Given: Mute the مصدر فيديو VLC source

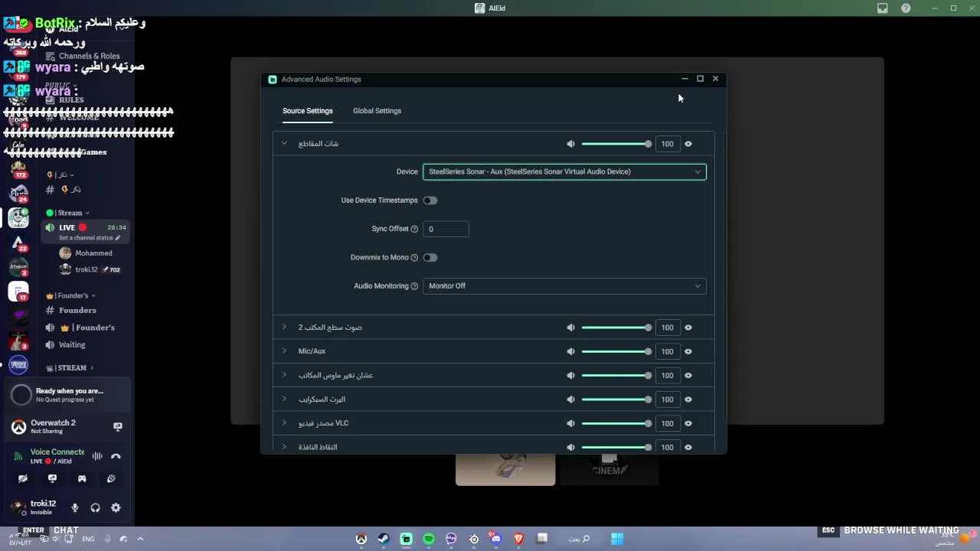Looking at the screenshot, I should coord(570,423).
